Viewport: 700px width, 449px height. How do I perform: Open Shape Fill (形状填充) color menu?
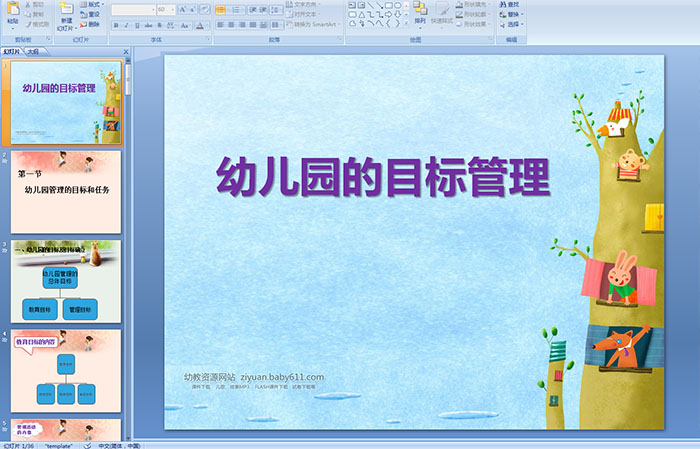473,4
